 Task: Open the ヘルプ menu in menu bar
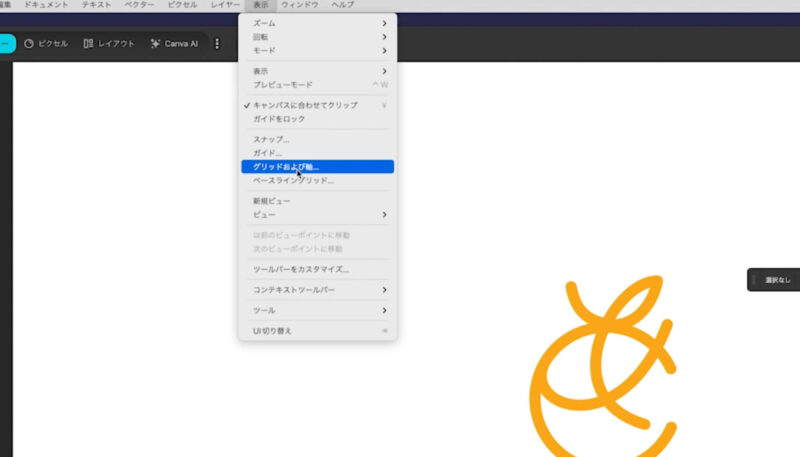pos(342,5)
